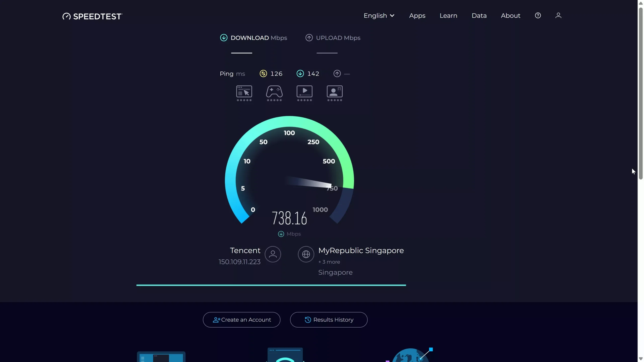Viewport: 644px width, 362px height.
Task: Open Results History
Action: coord(329,320)
